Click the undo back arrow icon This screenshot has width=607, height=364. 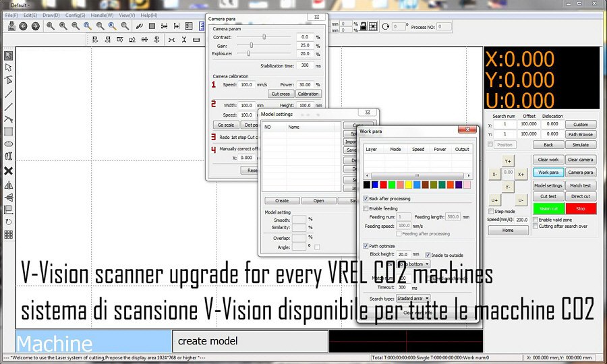click(23, 26)
